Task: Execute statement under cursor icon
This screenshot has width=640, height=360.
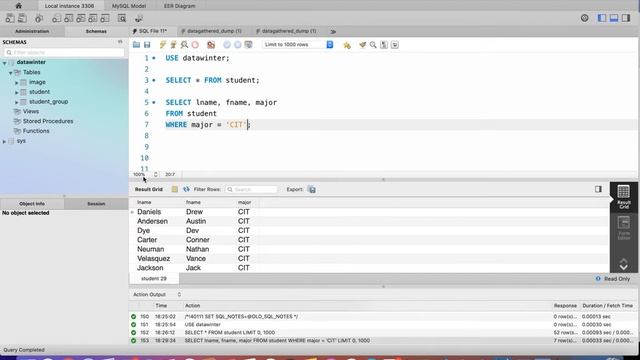Action: click(x=173, y=45)
